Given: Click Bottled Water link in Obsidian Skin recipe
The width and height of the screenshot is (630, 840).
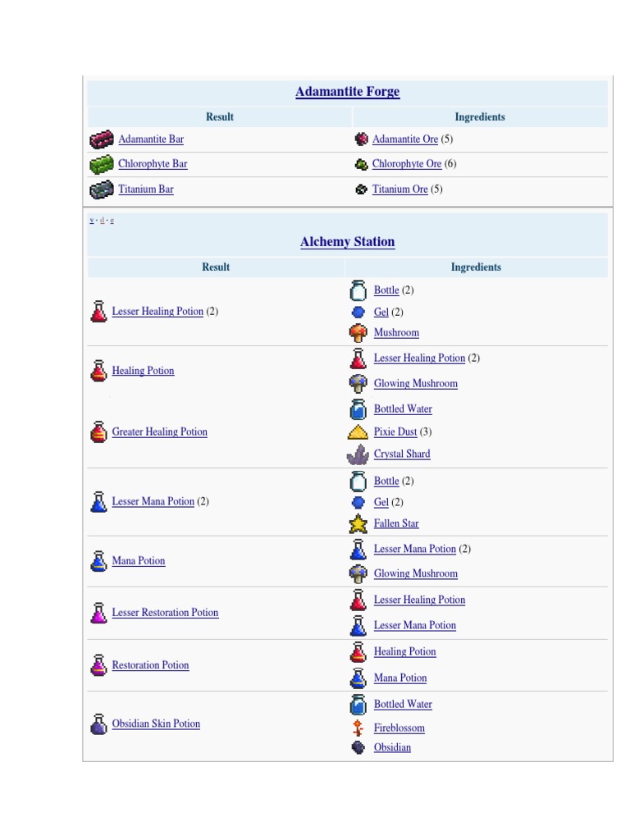Looking at the screenshot, I should 403,705.
